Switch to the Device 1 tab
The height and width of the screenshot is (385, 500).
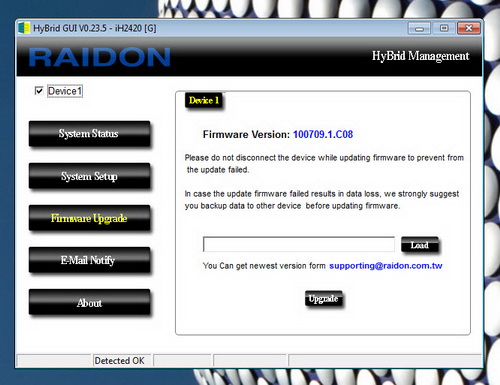(x=204, y=100)
